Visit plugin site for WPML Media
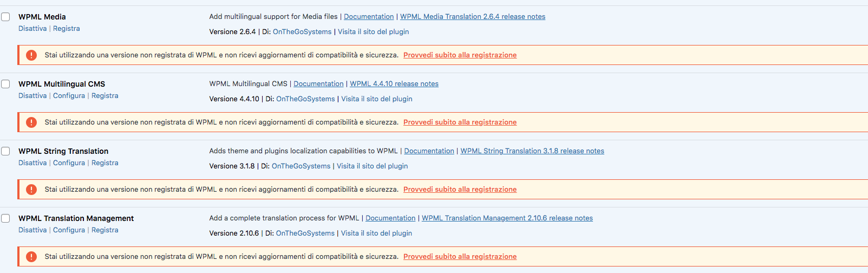This screenshot has height=273, width=868. (374, 32)
